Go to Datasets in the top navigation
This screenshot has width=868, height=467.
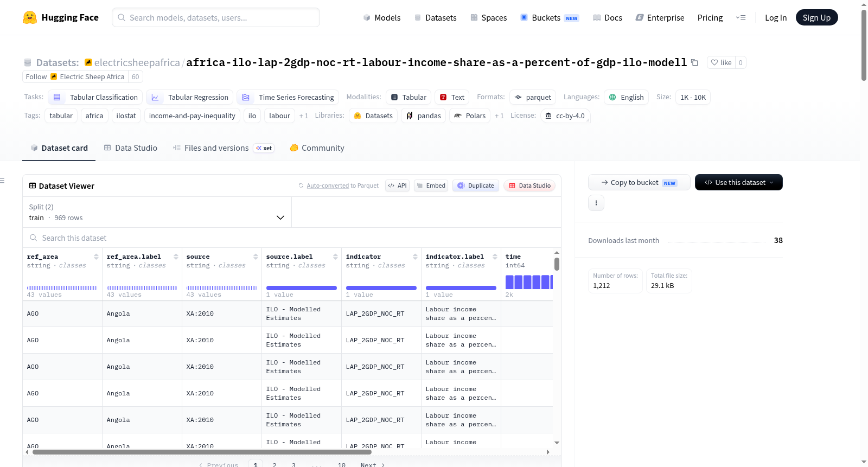435,17
